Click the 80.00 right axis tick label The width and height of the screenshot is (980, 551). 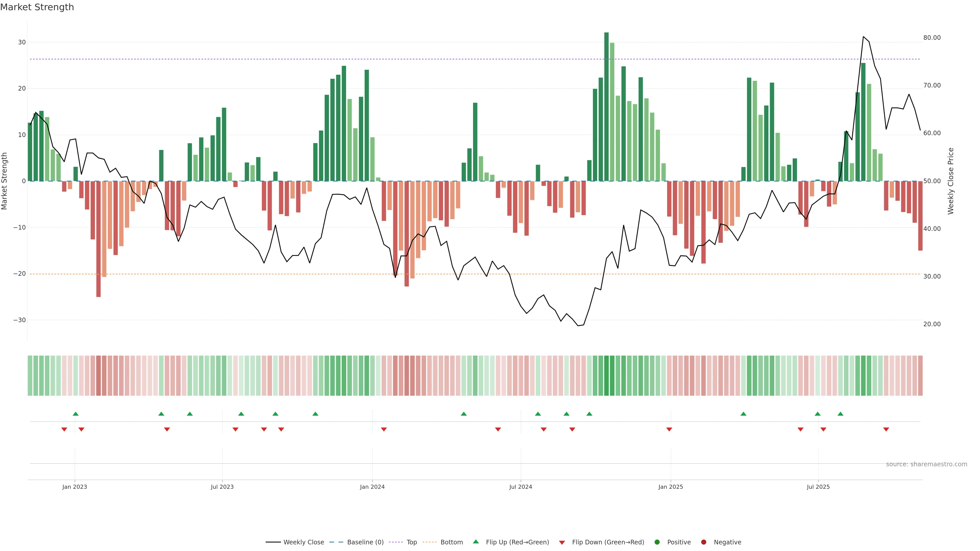point(932,38)
